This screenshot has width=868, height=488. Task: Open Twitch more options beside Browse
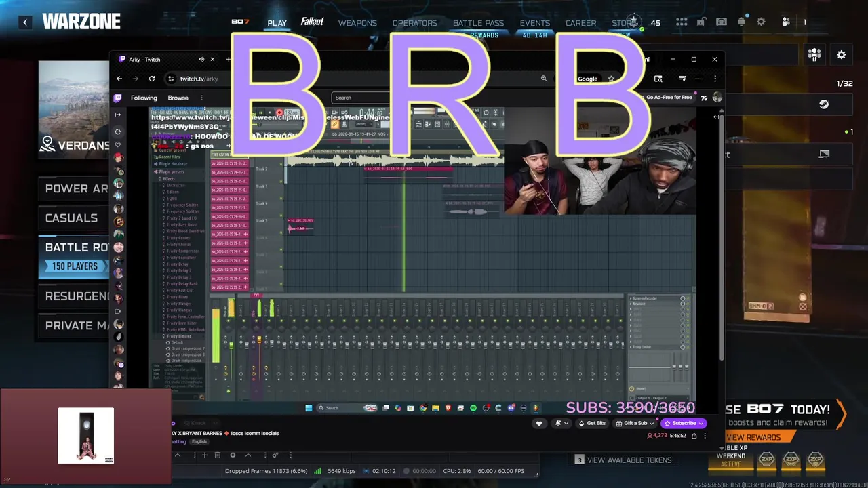click(202, 98)
